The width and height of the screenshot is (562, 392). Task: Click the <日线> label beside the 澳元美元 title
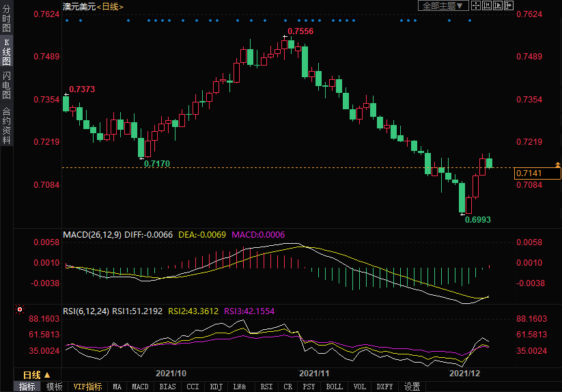pos(110,6)
